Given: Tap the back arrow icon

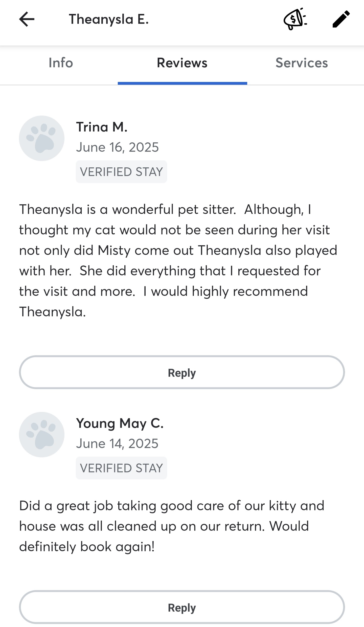Looking at the screenshot, I should 27,19.
